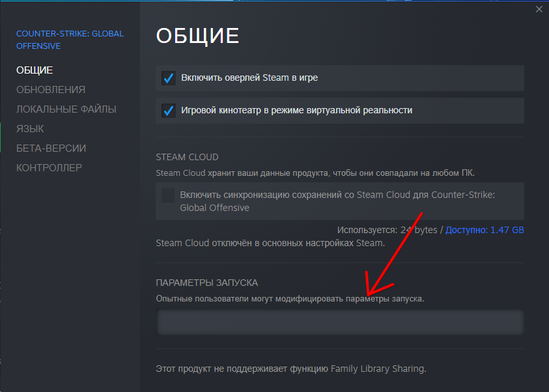Click the 'STEAM CLOUD' section heading
Screen dimensions: 549x392
tap(188, 157)
